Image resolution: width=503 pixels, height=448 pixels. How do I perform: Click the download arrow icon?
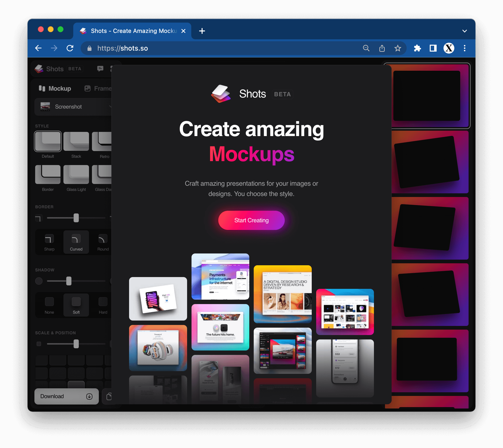click(x=89, y=396)
